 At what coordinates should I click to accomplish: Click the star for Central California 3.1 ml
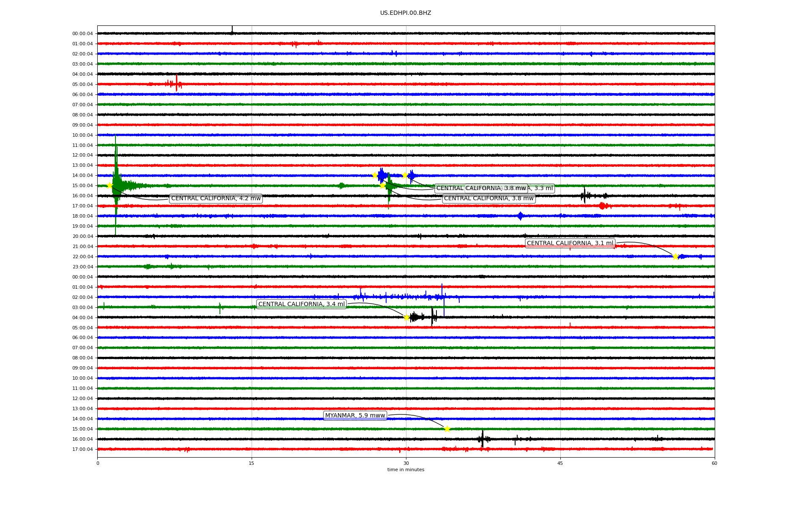(675, 257)
